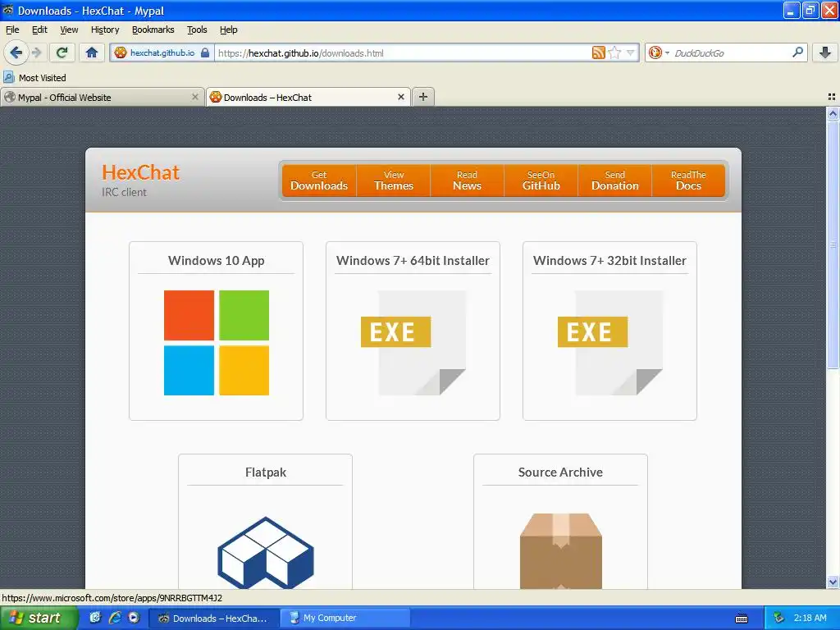
Task: Click the hexchat.github.io site identity label
Action: pyautogui.click(x=162, y=52)
